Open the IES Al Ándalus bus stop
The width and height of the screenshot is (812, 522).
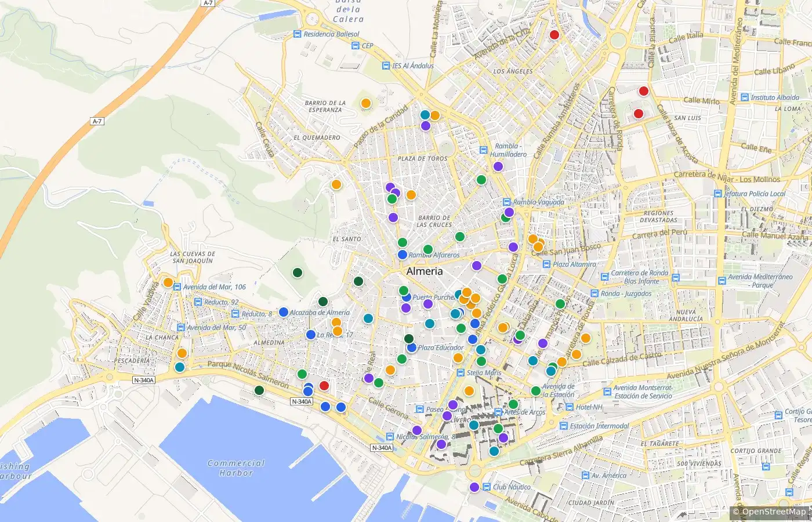pyautogui.click(x=386, y=66)
